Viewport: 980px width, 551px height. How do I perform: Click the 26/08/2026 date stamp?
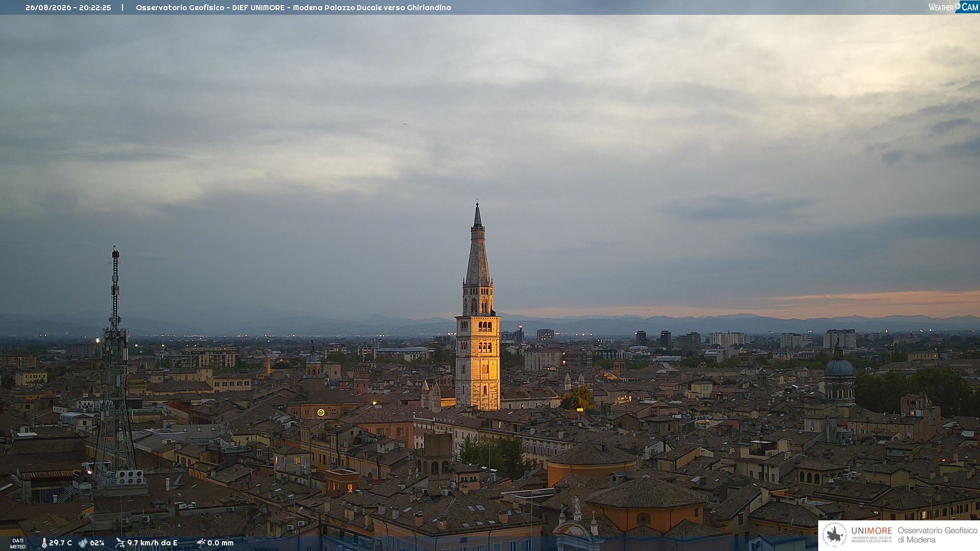(x=48, y=8)
